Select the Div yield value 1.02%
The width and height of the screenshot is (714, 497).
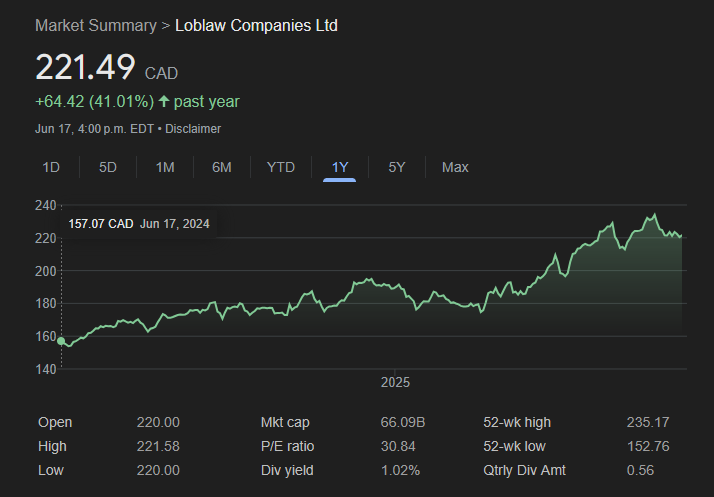400,470
